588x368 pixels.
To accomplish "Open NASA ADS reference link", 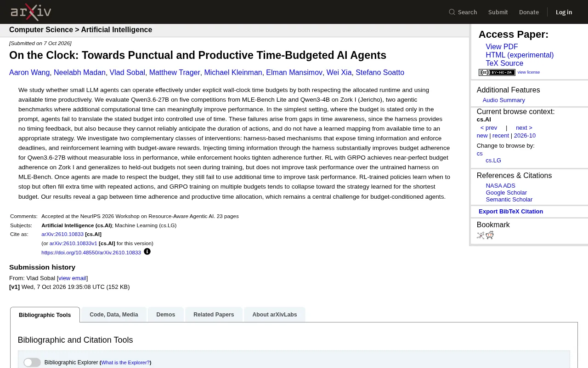I will (501, 186).
